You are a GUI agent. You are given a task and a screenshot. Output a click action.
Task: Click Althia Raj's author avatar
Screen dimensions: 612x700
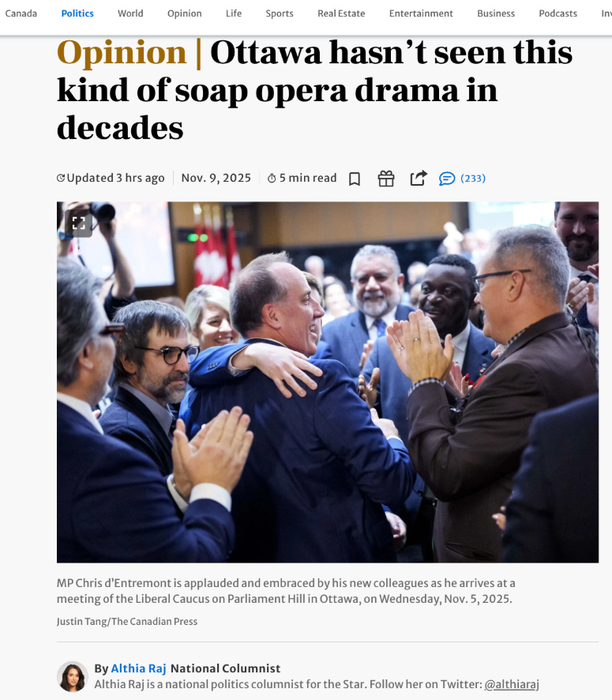click(x=73, y=676)
